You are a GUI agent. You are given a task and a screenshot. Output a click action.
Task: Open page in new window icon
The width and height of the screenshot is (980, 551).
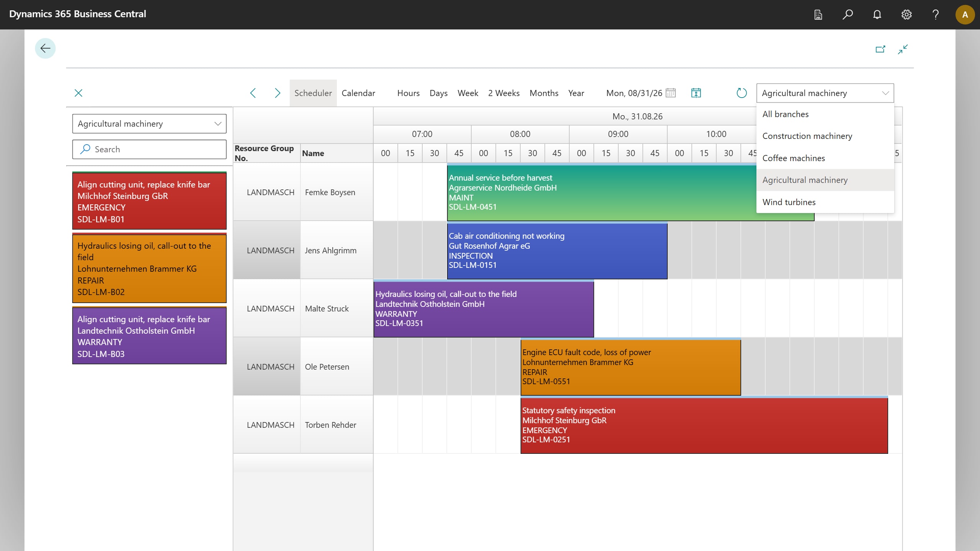880,49
